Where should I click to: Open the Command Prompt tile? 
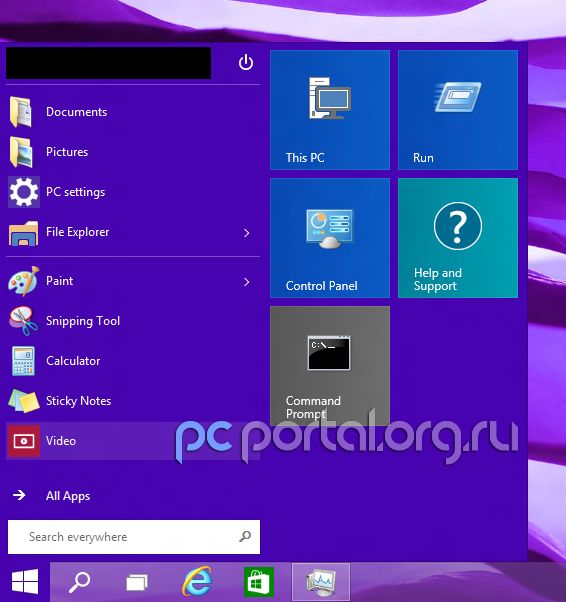[x=330, y=366]
